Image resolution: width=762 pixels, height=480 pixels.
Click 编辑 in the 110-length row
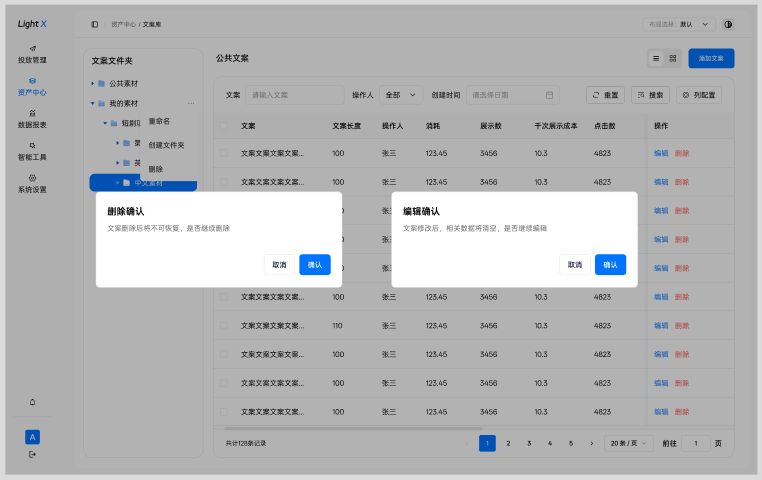pos(661,326)
